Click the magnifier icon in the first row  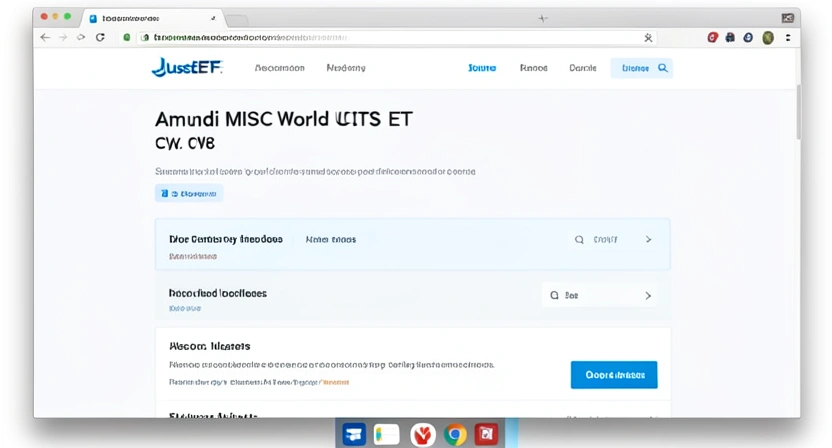579,239
